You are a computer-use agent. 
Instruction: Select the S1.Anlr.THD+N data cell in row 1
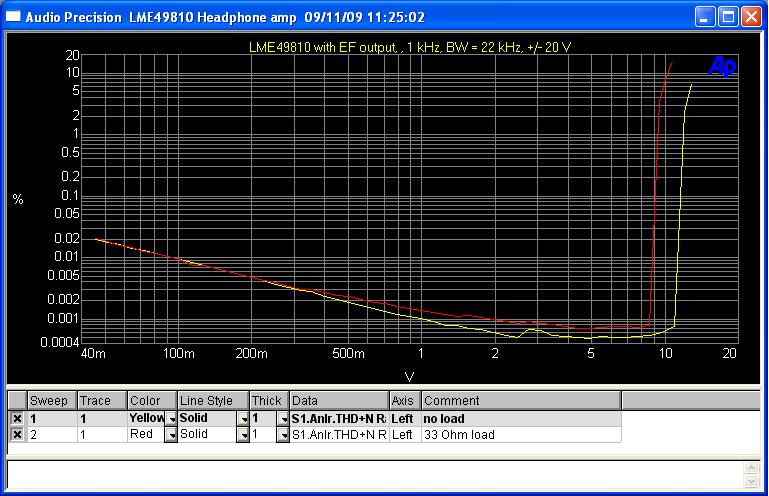(x=339, y=418)
